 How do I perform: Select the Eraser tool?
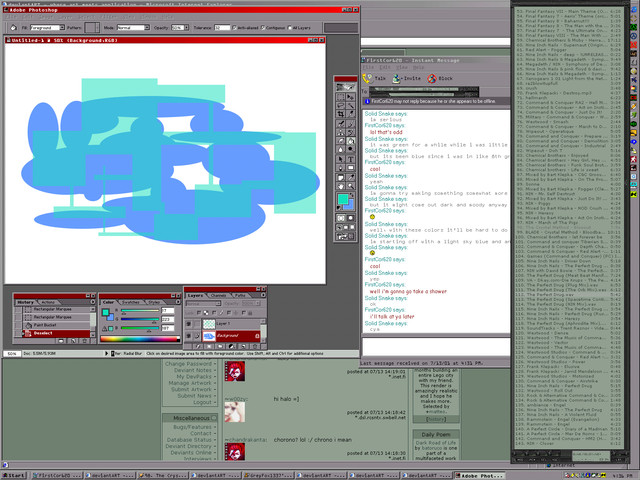pyautogui.click(x=340, y=141)
